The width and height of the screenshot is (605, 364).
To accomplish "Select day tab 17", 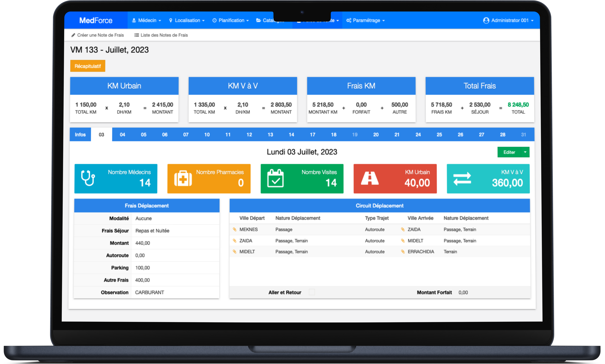I will 313,135.
